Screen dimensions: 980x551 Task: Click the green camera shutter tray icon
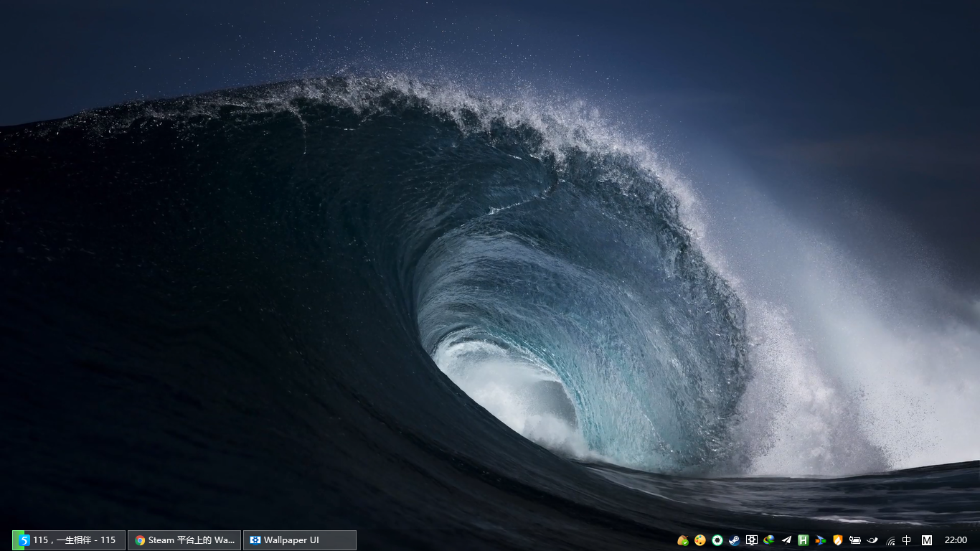click(x=717, y=540)
